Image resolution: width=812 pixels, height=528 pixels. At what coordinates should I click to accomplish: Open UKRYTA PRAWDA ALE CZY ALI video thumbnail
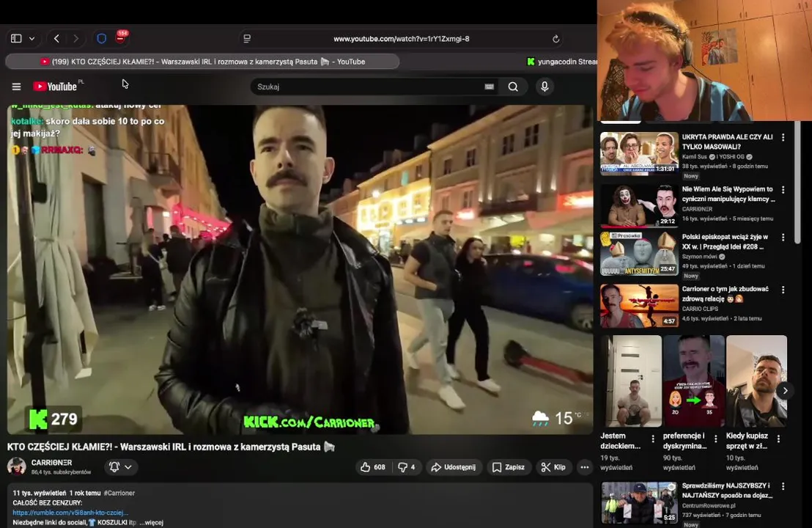[639, 153]
